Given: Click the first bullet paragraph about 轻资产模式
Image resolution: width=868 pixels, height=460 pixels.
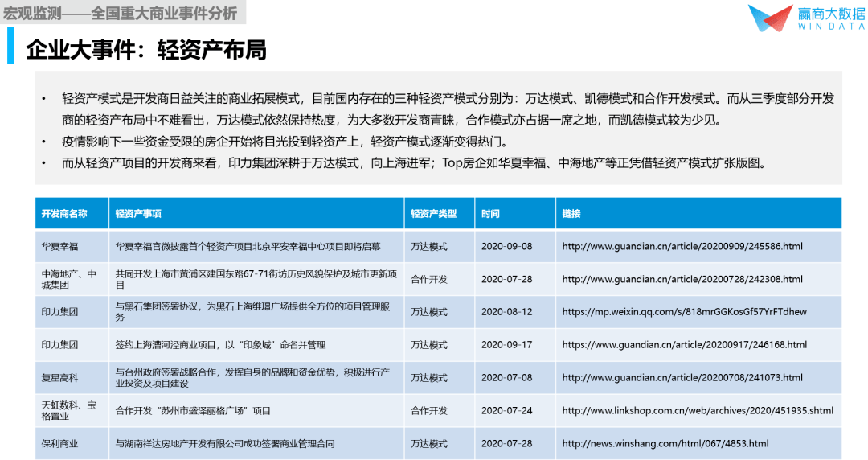Looking at the screenshot, I should click(448, 109).
